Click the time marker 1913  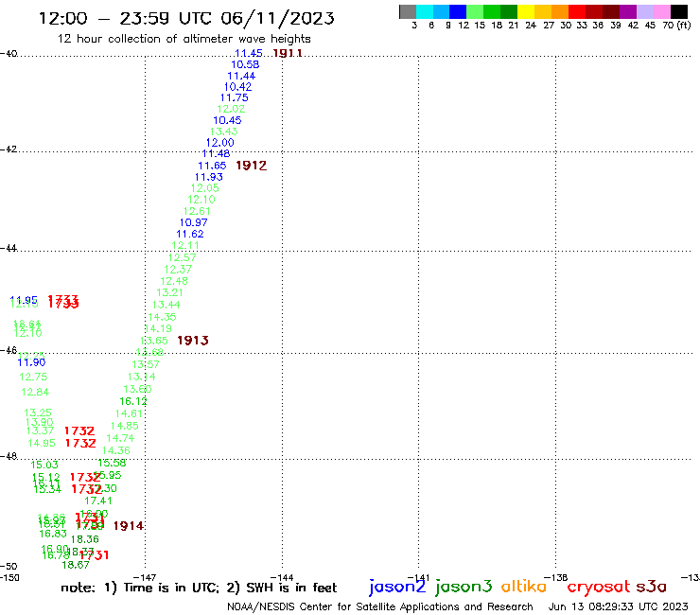[193, 341]
